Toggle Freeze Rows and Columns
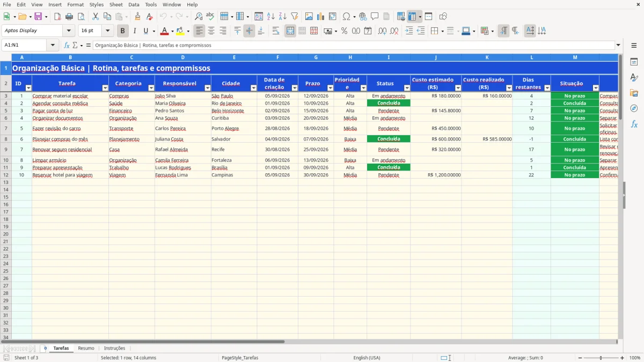644x362 pixels. (412, 17)
